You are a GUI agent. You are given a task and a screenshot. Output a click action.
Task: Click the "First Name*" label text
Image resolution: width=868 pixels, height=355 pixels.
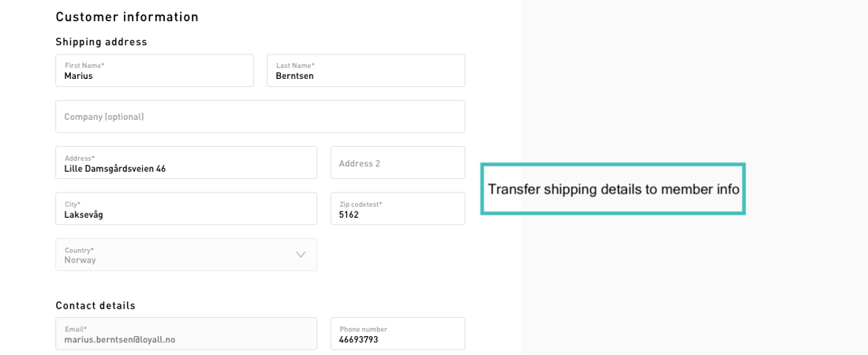point(84,65)
